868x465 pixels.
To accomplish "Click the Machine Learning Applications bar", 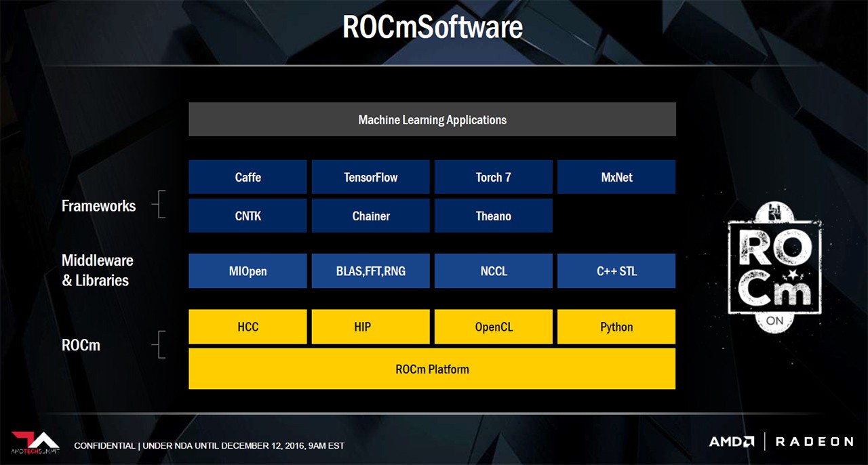I will (432, 119).
